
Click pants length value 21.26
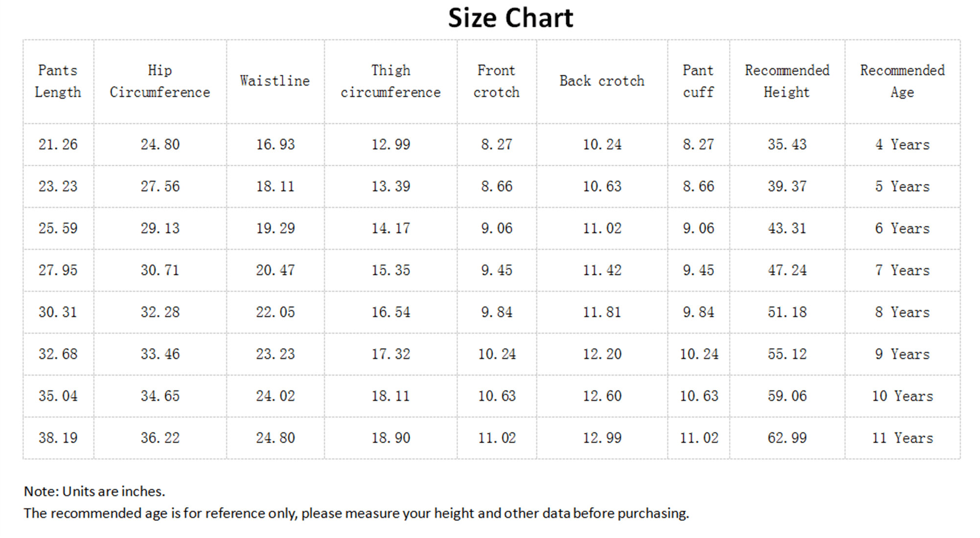tap(58, 145)
